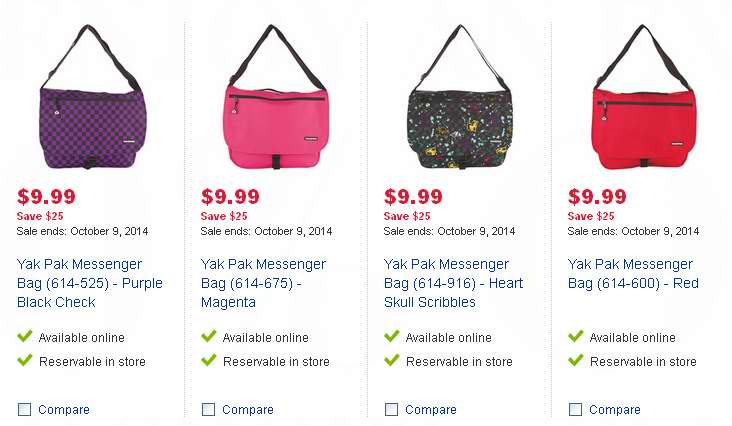Screen dimensions: 732x426
Task: Click the Save $25 text under red bag
Action: click(x=591, y=216)
